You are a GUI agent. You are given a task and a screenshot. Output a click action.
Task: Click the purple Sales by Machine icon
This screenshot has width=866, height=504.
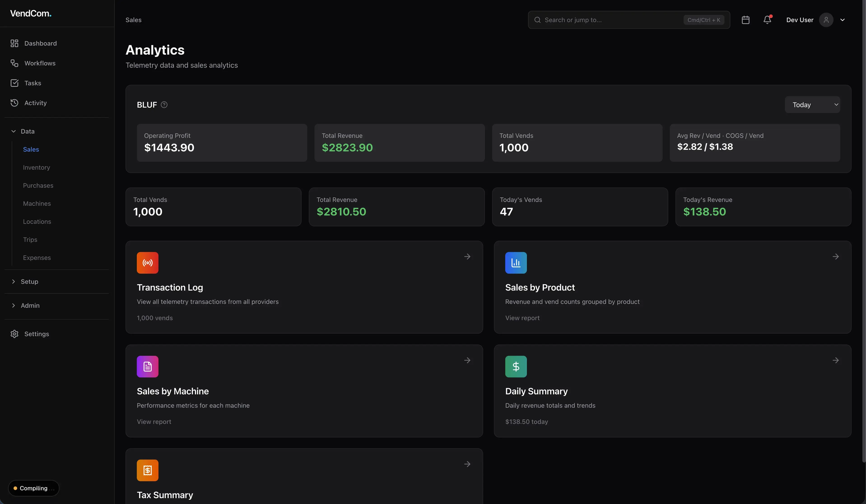pyautogui.click(x=147, y=367)
